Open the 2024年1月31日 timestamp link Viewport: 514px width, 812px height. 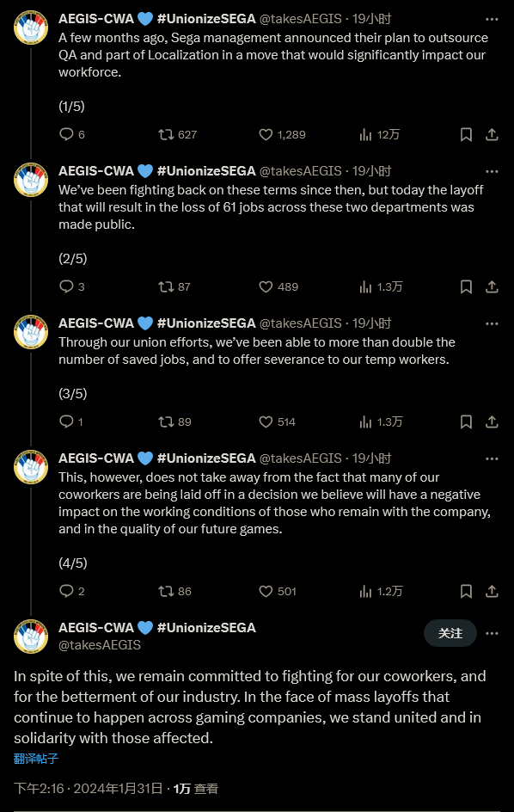tap(118, 789)
